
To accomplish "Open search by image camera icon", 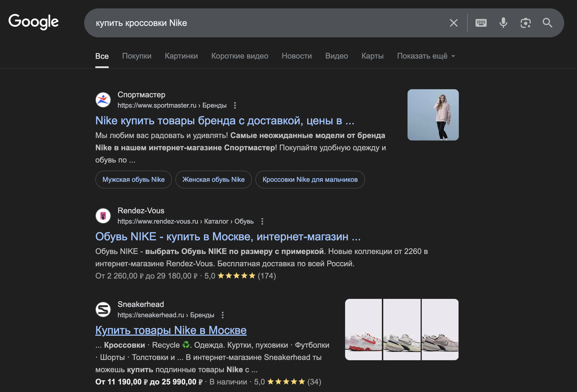I will pos(525,23).
